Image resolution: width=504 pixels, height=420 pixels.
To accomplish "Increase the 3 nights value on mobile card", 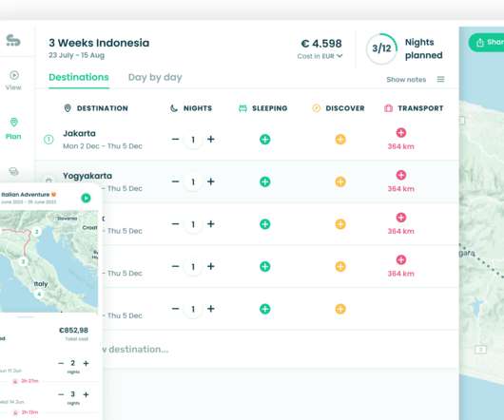I will click(86, 394).
